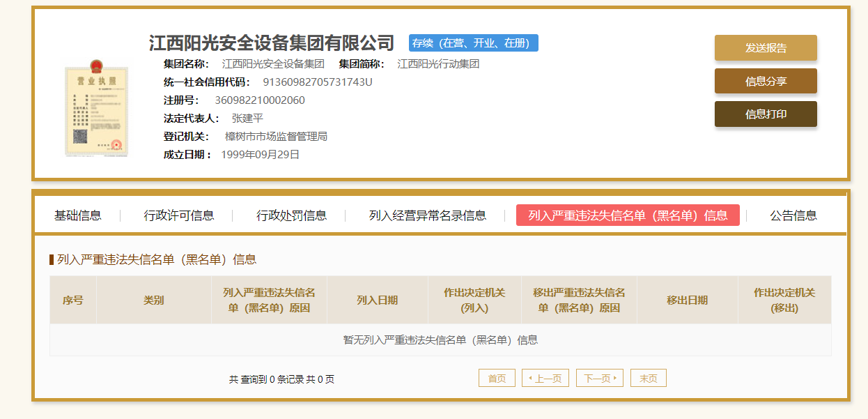This screenshot has width=868, height=419.
Task: Click the section heading 列入严重违法失信名单（黑名单）信息
Action: (157, 259)
